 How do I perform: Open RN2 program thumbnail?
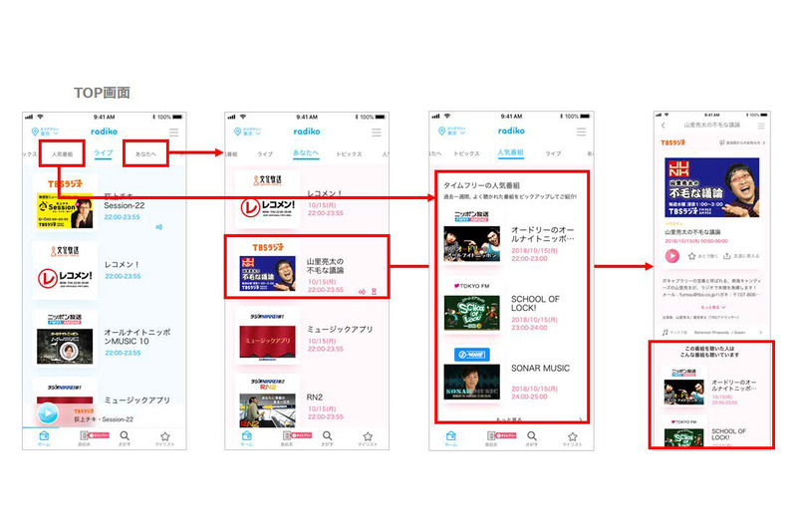(x=267, y=410)
